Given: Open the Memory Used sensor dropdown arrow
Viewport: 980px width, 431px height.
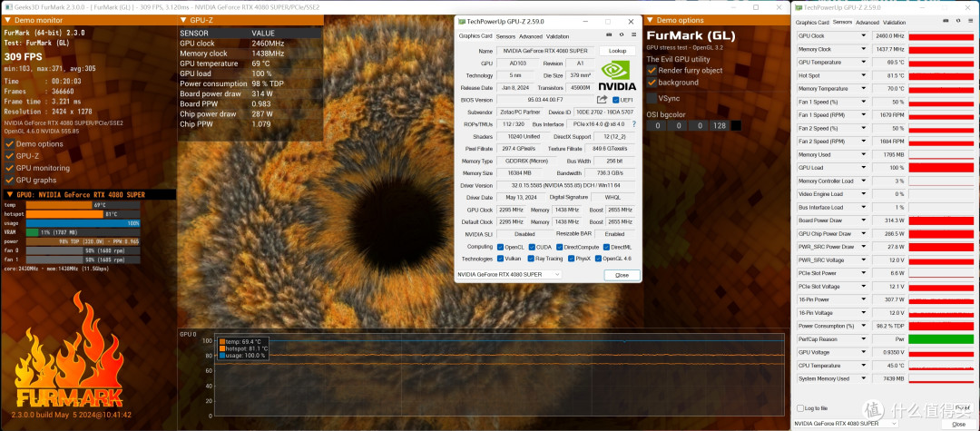Looking at the screenshot, I should tap(863, 155).
